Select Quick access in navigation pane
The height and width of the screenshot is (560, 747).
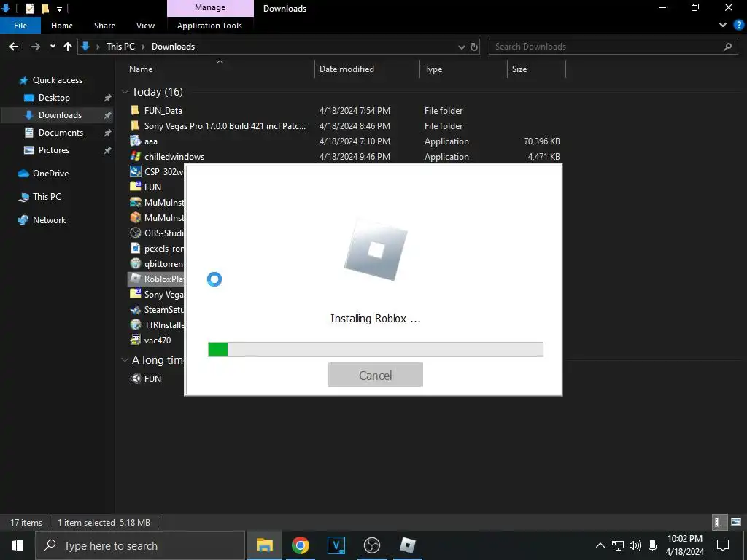point(57,80)
